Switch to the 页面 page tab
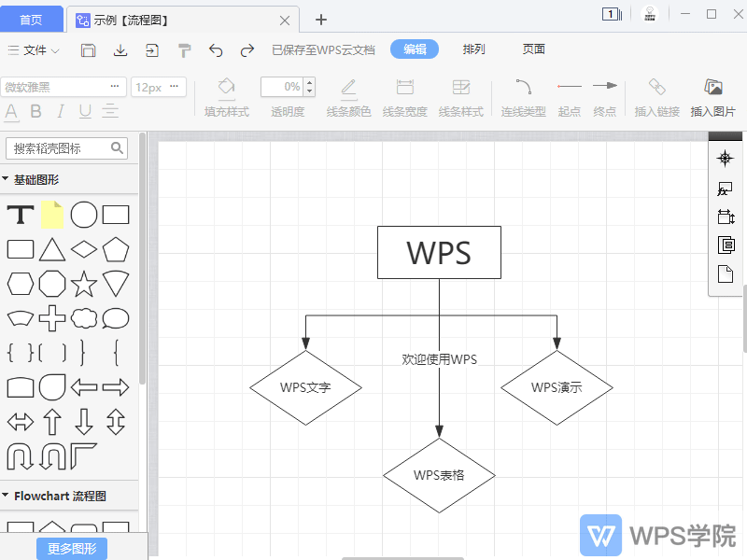This screenshot has height=560, width=747. tap(533, 49)
